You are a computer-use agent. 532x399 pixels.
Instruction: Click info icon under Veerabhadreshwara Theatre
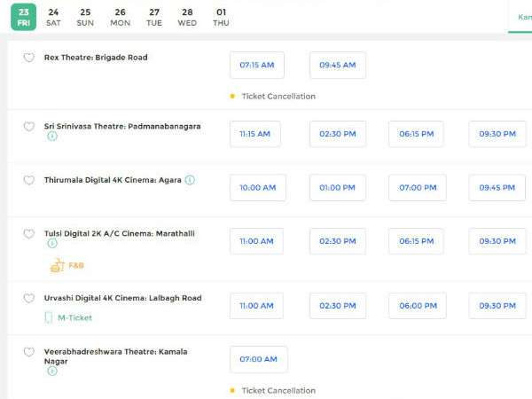(51, 371)
